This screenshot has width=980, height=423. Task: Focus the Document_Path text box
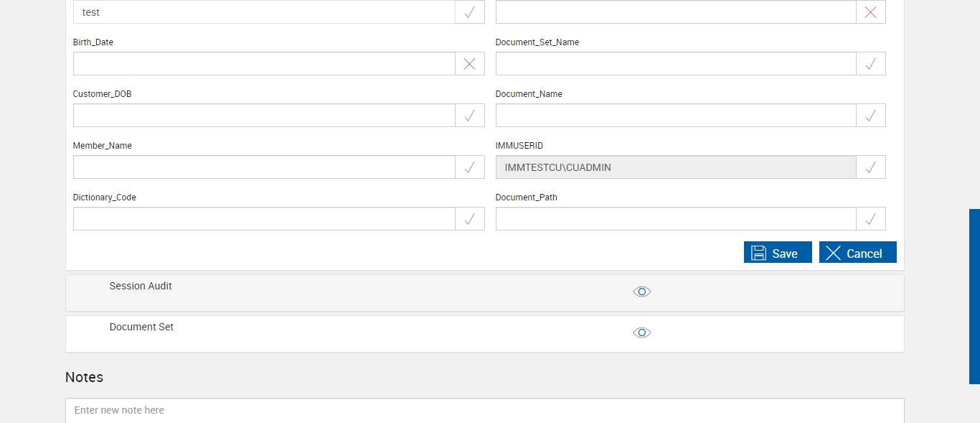tap(675, 219)
